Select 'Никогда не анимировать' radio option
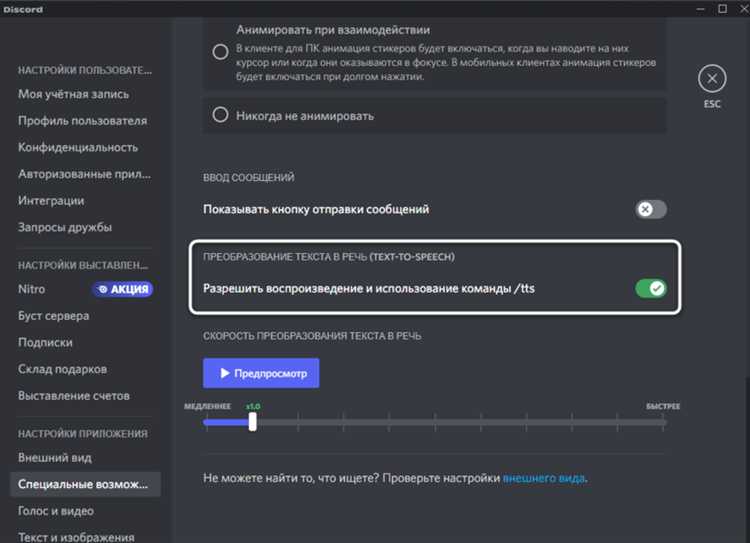The height and width of the screenshot is (543, 750). (221, 115)
